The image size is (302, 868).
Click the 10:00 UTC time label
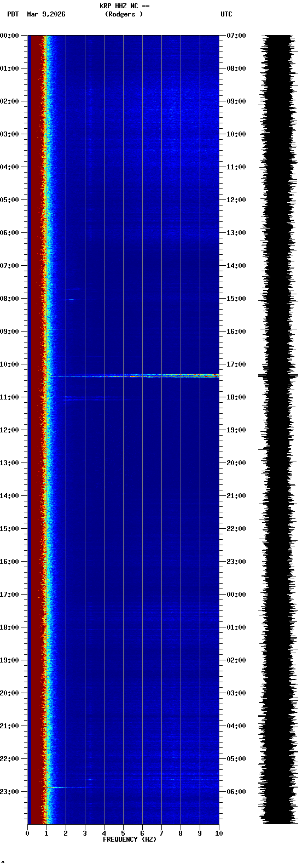pos(236,134)
